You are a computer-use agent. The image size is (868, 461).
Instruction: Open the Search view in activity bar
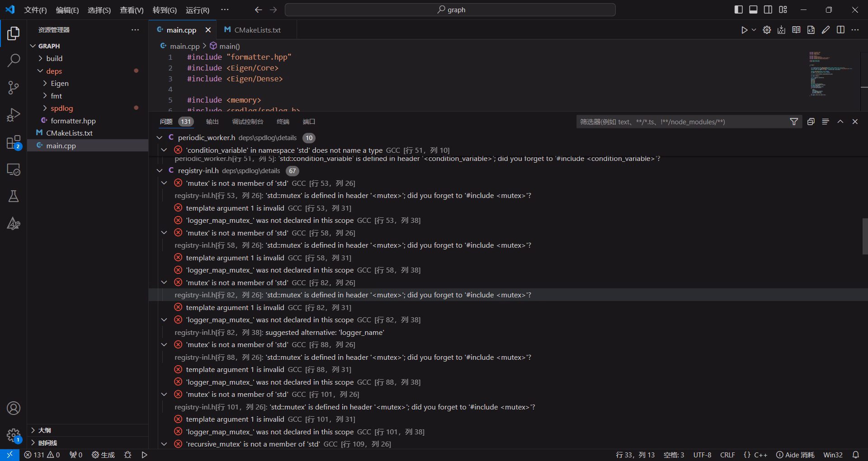(x=14, y=60)
